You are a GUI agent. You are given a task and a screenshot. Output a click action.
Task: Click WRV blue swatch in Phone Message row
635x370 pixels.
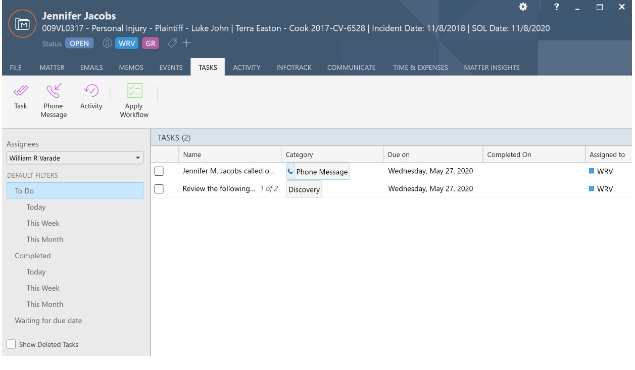click(x=591, y=171)
